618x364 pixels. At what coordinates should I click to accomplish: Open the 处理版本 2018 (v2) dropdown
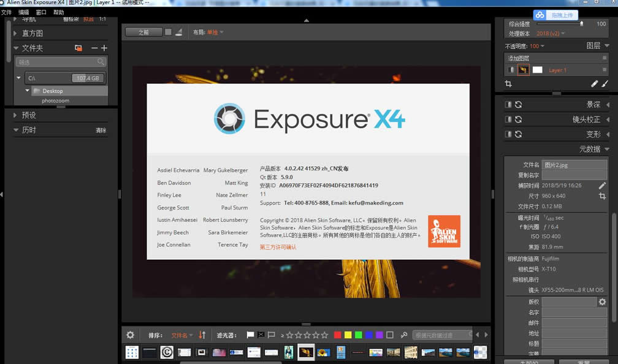click(x=551, y=34)
